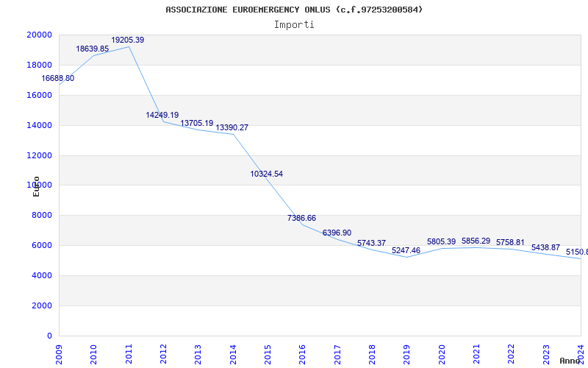Select data label 13390.27

232,127
